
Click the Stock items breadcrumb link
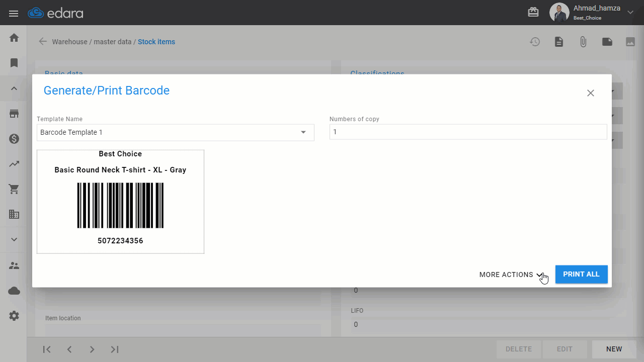point(156,42)
